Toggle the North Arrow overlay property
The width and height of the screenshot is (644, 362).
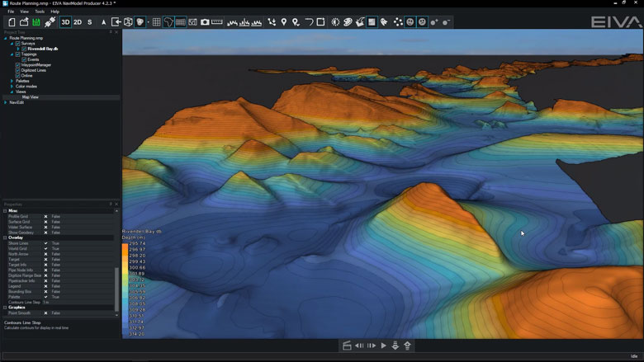click(x=45, y=254)
